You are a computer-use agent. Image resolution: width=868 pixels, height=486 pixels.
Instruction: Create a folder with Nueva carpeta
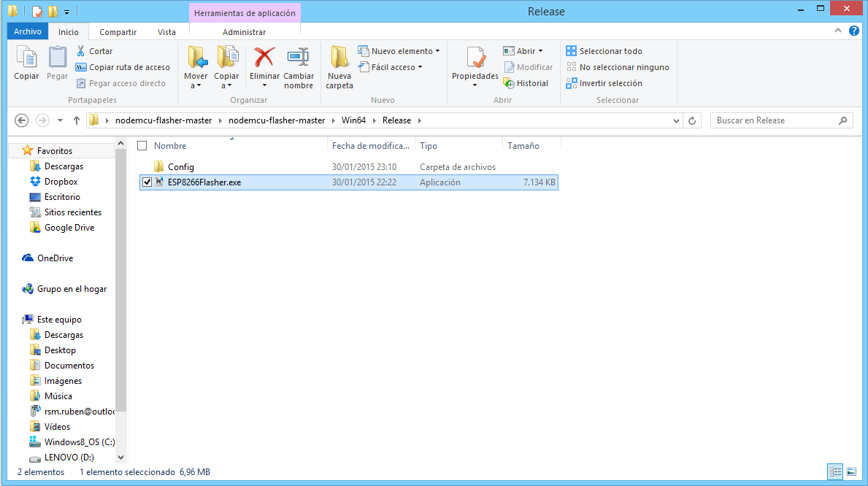[339, 67]
